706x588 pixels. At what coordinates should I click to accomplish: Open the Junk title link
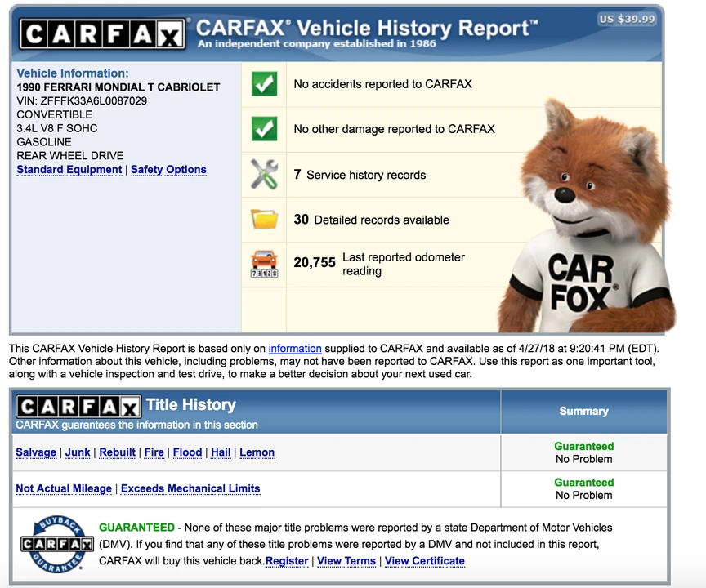pyautogui.click(x=78, y=452)
